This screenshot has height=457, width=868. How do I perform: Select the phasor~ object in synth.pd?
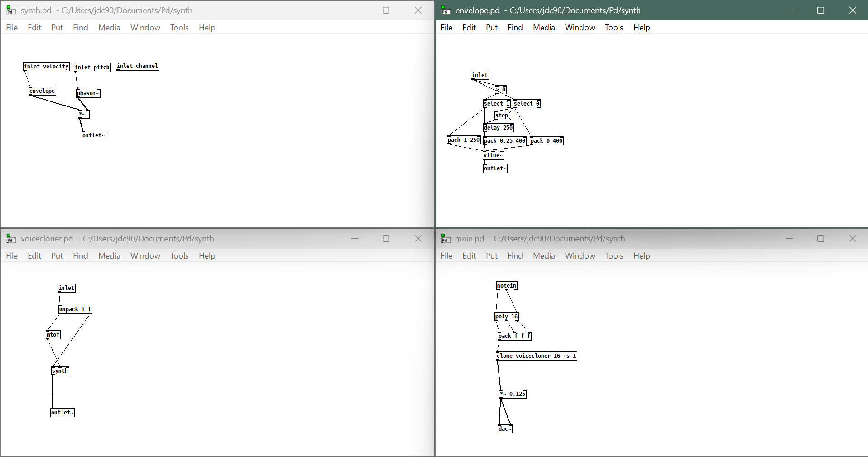[x=87, y=93]
